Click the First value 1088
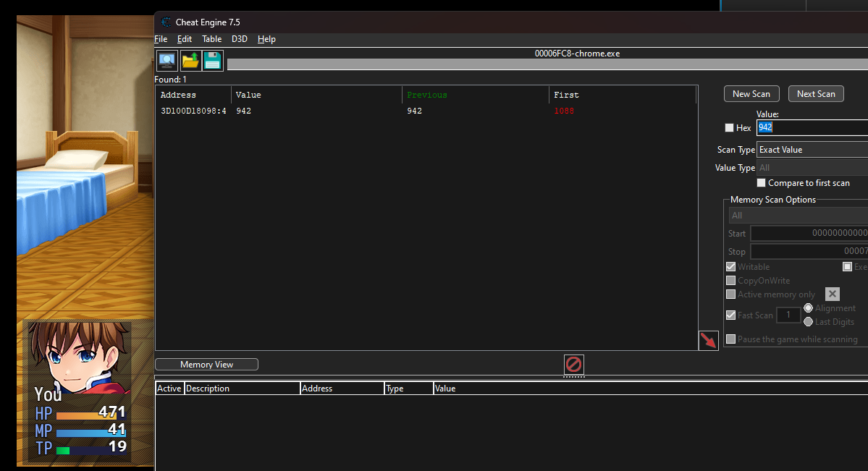Image resolution: width=868 pixels, height=471 pixels. pos(563,111)
